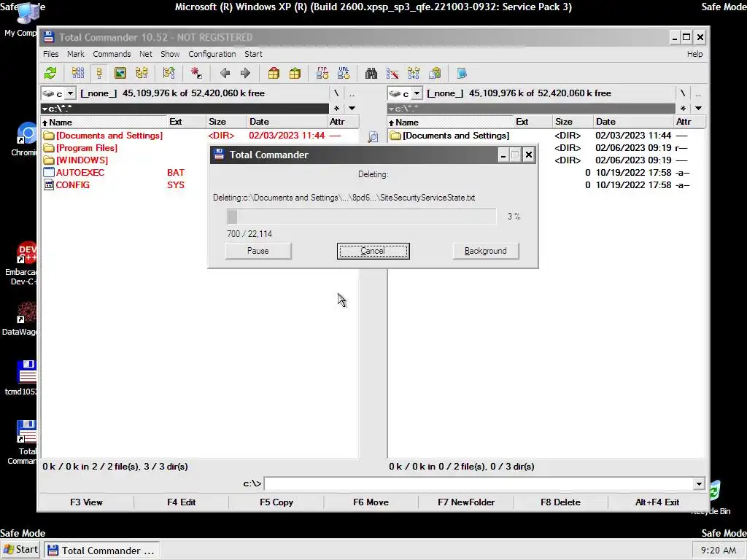Click magnifier icon between the file panels

(373, 137)
